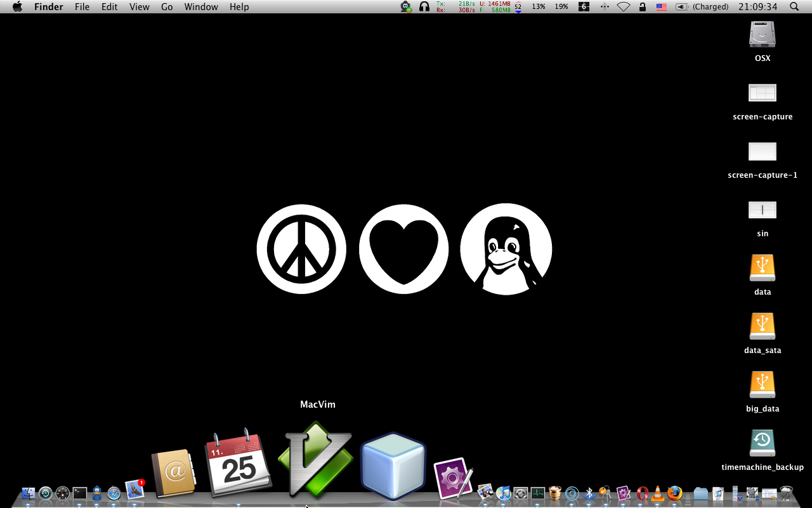Open the Edit menu
812x508 pixels.
110,7
